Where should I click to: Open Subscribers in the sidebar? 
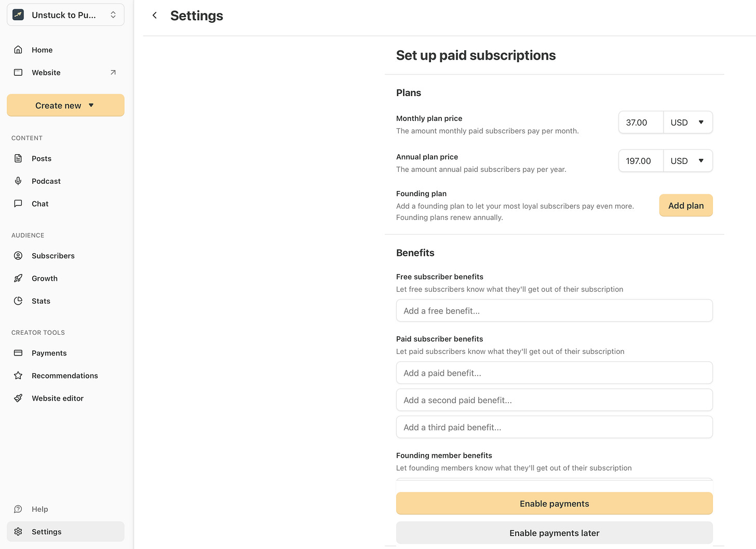click(x=53, y=256)
